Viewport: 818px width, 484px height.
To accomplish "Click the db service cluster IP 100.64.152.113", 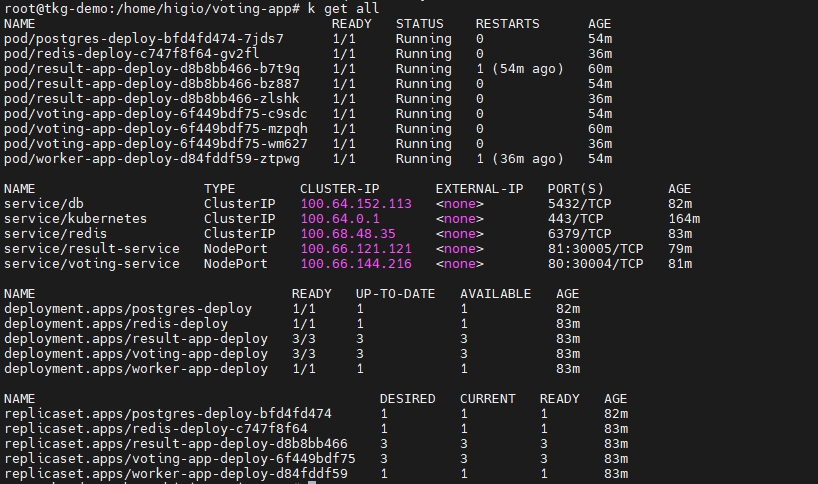I will coord(356,203).
